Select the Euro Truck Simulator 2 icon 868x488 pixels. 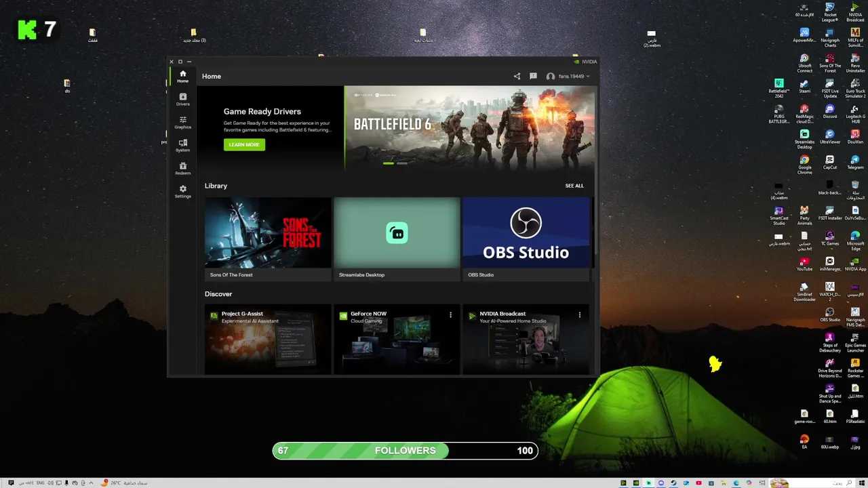(855, 88)
